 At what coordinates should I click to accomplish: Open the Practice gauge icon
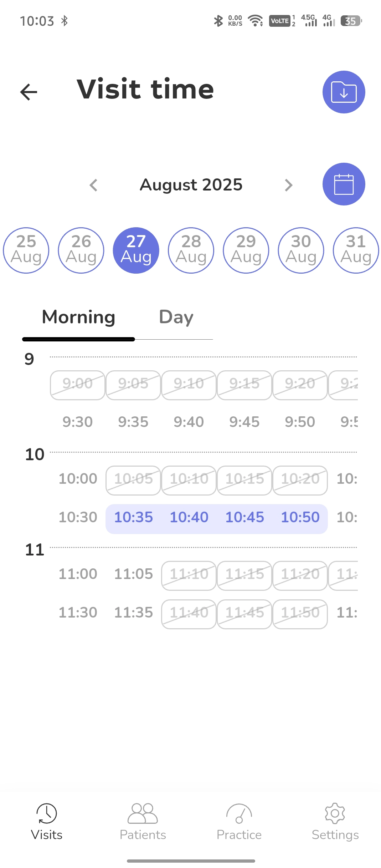(x=239, y=813)
